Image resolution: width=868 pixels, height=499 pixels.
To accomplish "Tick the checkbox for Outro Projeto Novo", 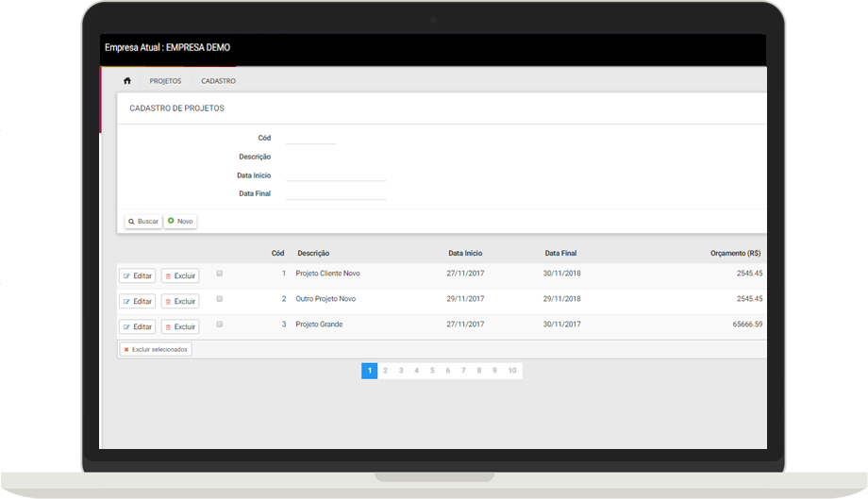I will [220, 299].
